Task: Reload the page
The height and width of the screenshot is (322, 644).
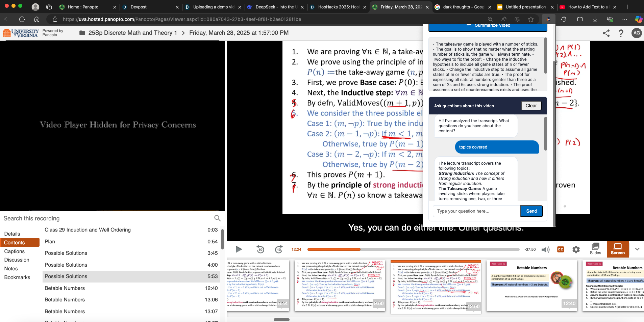Action: 22,19
